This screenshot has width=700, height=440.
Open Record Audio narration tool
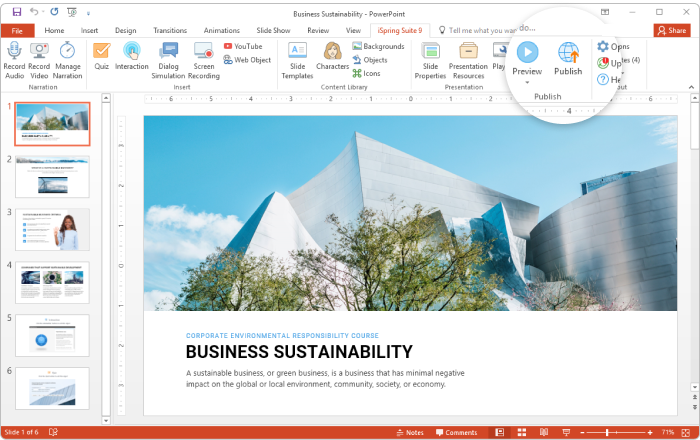pyautogui.click(x=14, y=61)
